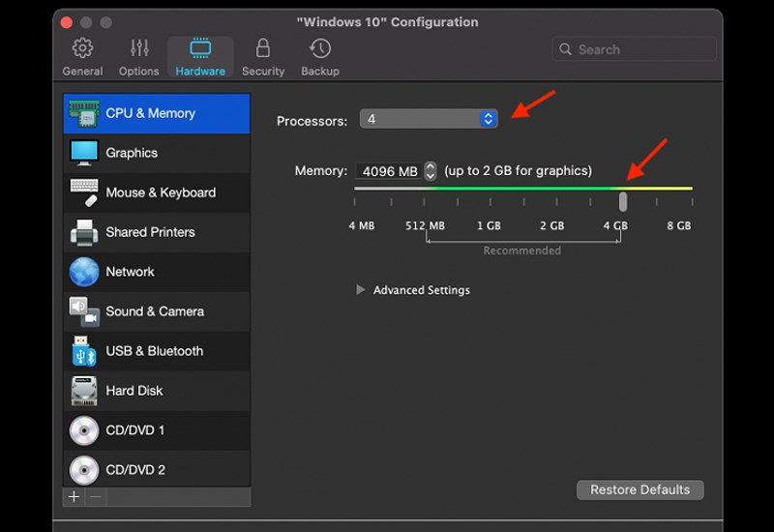Viewport: 774px width, 532px height.
Task: Select CD/DVD 1 in the sidebar
Action: point(135,430)
